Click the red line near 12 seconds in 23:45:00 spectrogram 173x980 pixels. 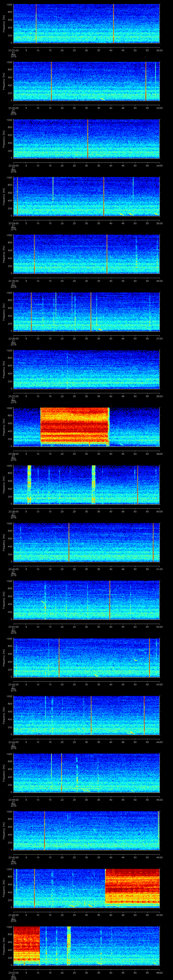[x=44, y=831]
